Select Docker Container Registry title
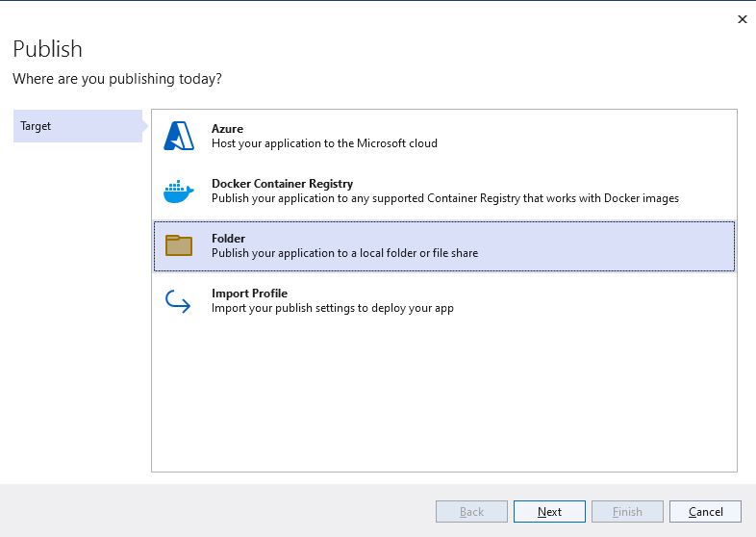756x537 pixels. [282, 184]
